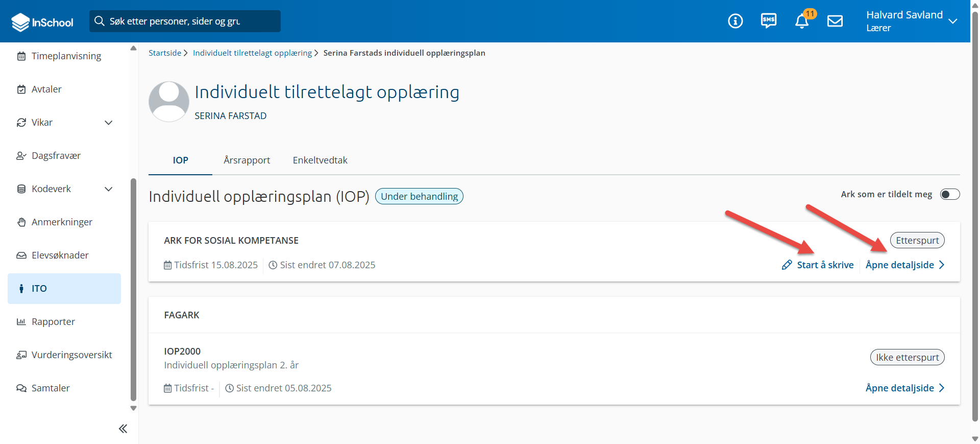Click the Vurderingsoversikt icon
The width and height of the screenshot is (980, 444).
pyautogui.click(x=21, y=355)
